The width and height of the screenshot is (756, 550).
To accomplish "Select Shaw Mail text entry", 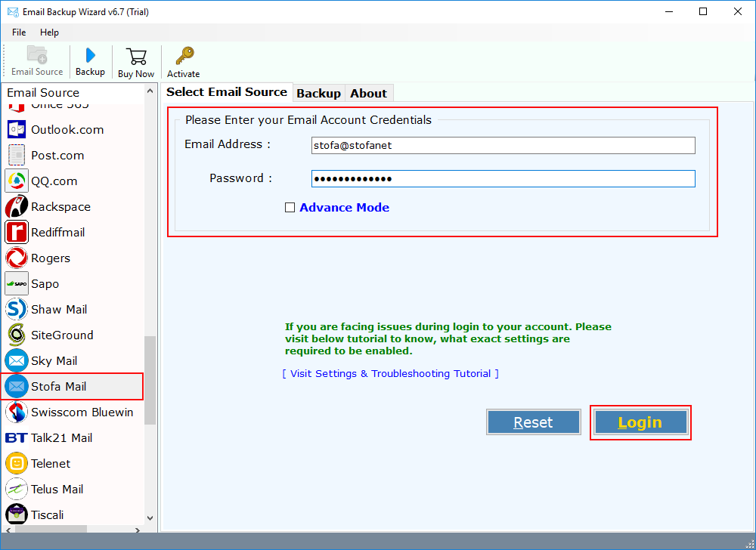I will [x=59, y=309].
